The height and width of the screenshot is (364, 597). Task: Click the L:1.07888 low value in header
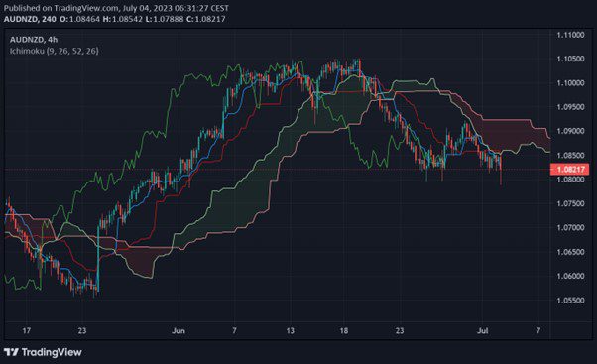click(165, 19)
